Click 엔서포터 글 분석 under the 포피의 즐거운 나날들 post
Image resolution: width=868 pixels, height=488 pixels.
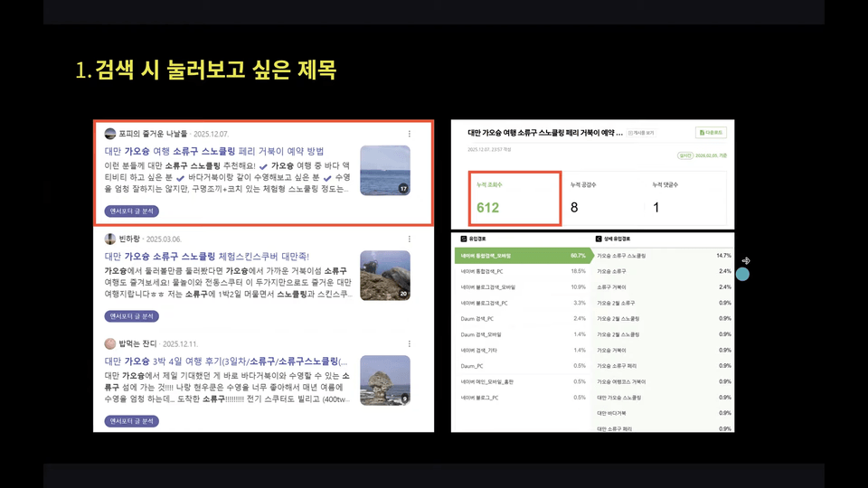(x=132, y=211)
